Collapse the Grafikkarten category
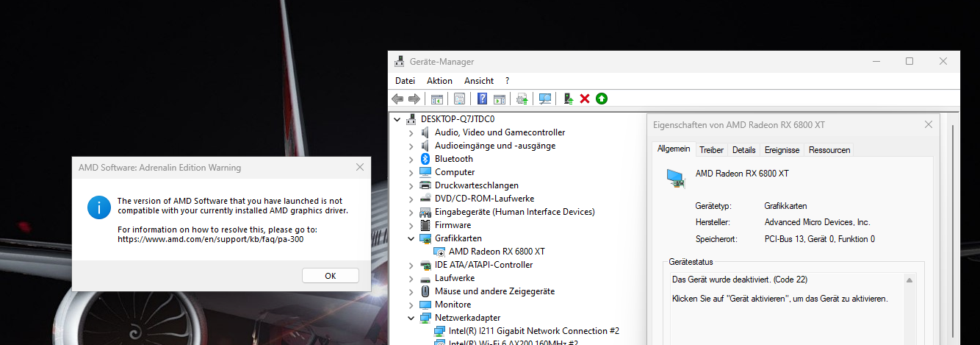The width and height of the screenshot is (980, 345). pos(411,238)
